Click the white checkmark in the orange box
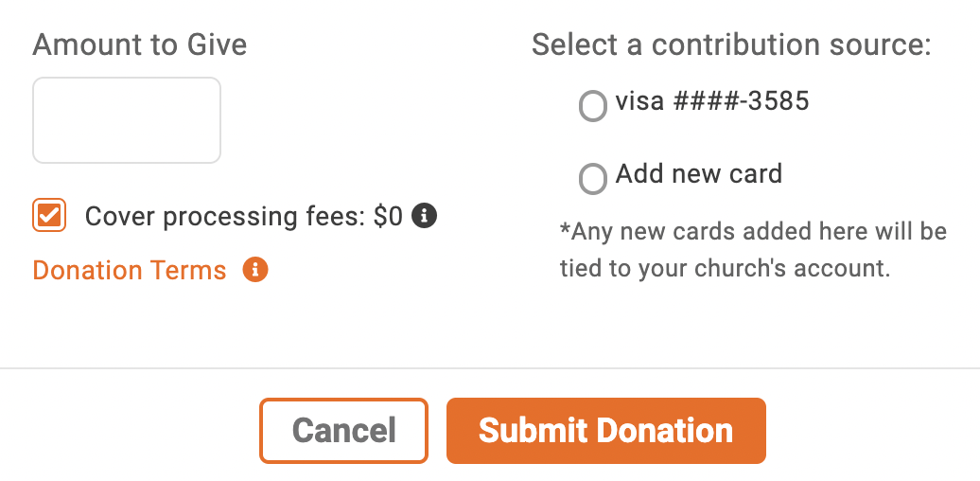Image resolution: width=980 pixels, height=481 pixels. coord(49,216)
